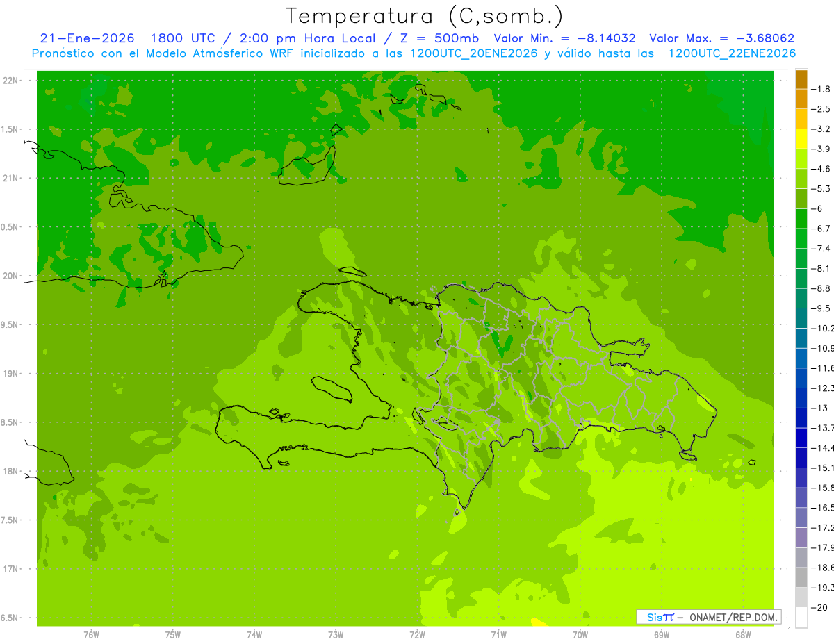Select the date text '21-Ene-2026'
Screen dimensions: 834x644
pos(88,38)
